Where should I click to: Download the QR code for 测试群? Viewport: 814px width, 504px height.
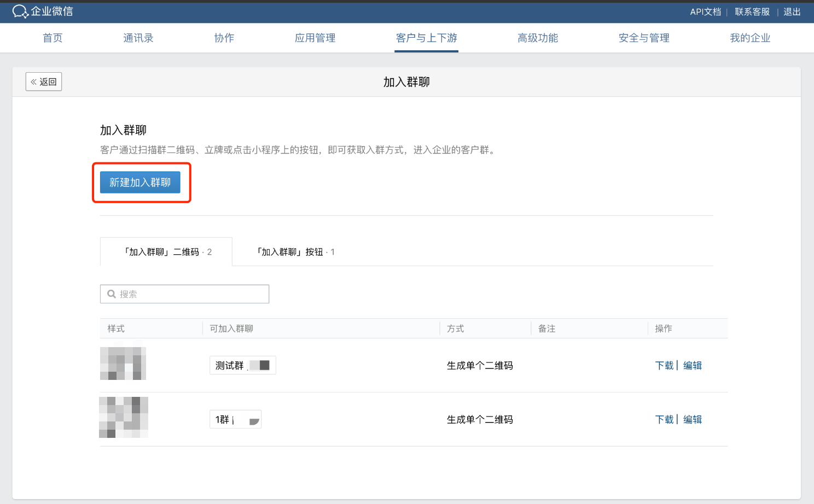pos(664,365)
